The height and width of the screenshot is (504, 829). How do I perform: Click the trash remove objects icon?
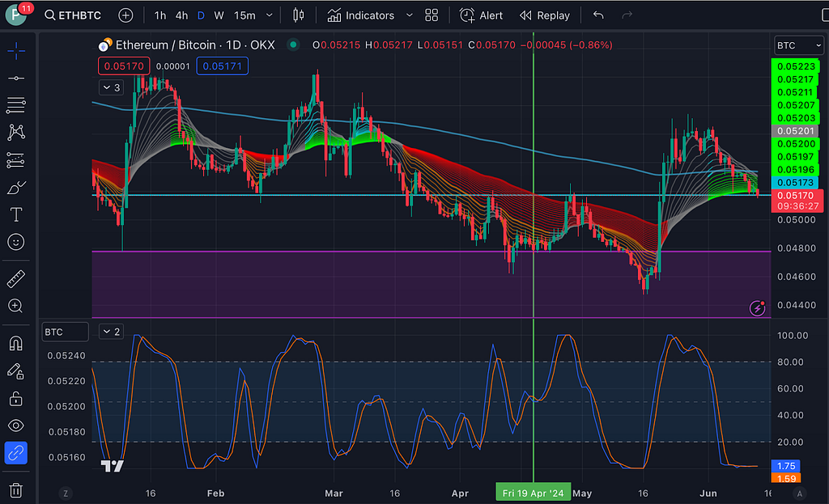[16, 490]
